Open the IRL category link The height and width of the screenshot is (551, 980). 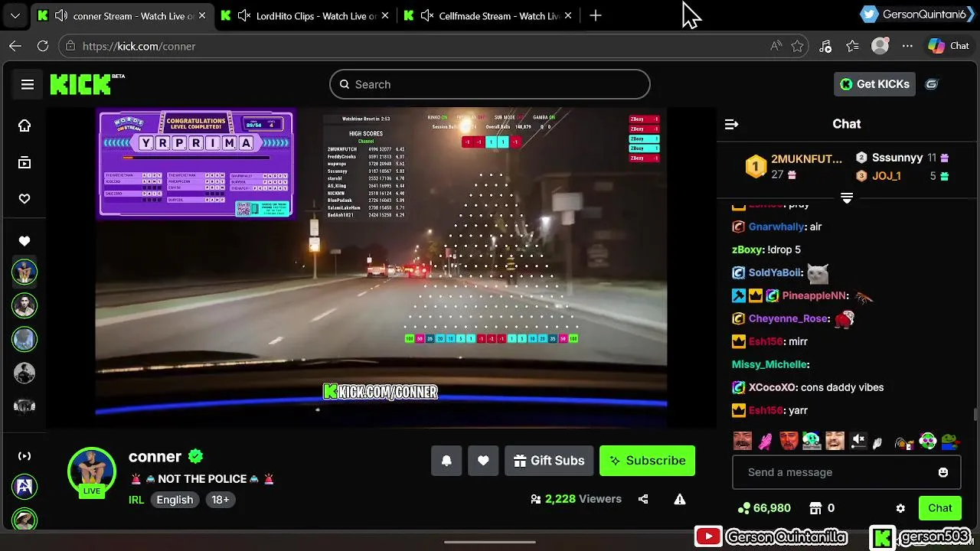click(x=136, y=500)
